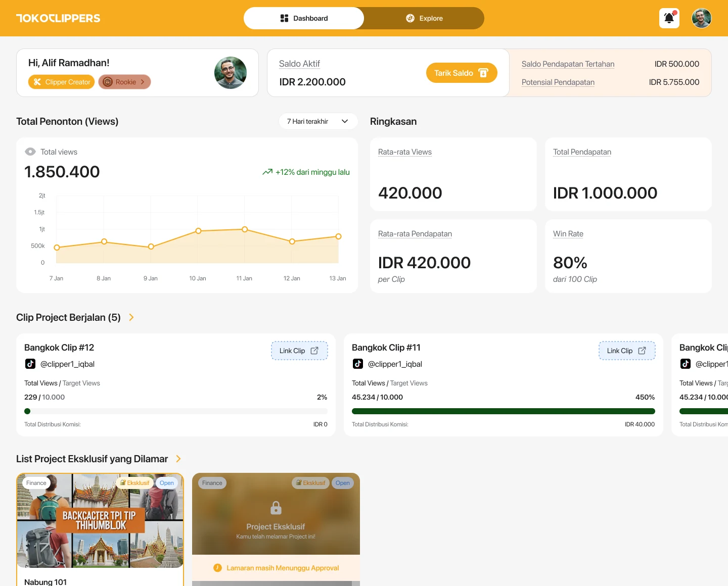Click the Tarik Saldo button

[x=462, y=73]
